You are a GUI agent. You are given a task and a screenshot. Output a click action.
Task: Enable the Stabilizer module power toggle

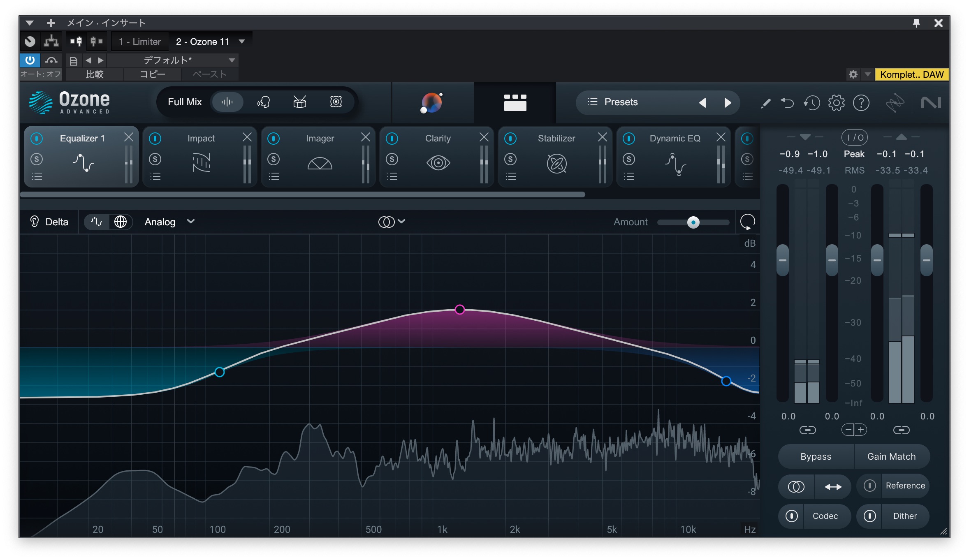[x=511, y=139]
